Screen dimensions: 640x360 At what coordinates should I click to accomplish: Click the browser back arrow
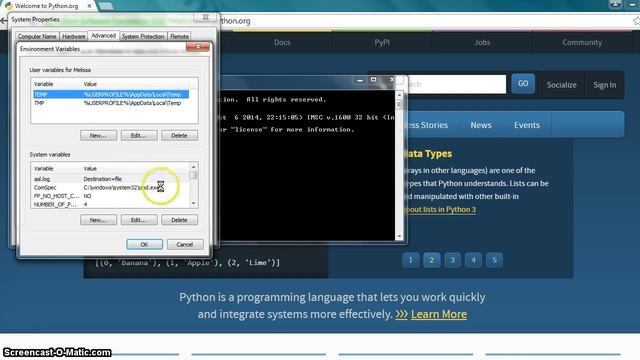[4, 20]
